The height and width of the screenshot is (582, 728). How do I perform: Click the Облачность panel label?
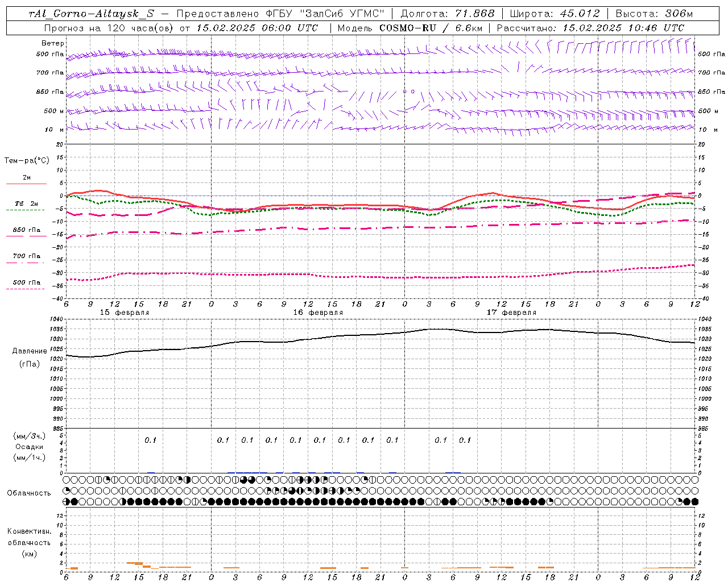(x=29, y=493)
